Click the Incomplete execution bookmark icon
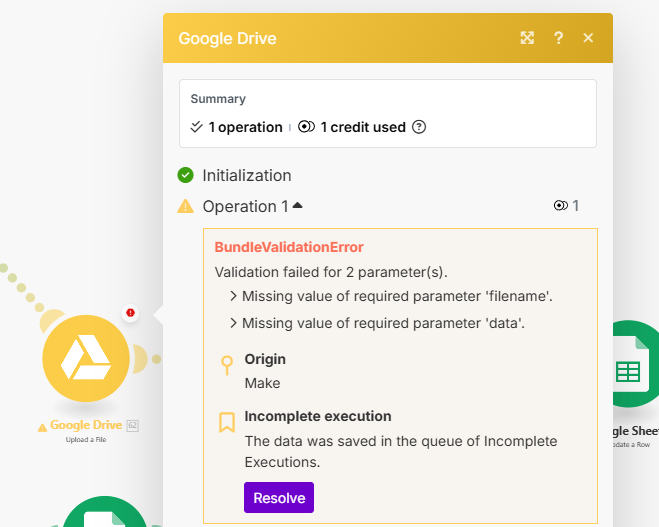659x527 pixels. pyautogui.click(x=227, y=422)
